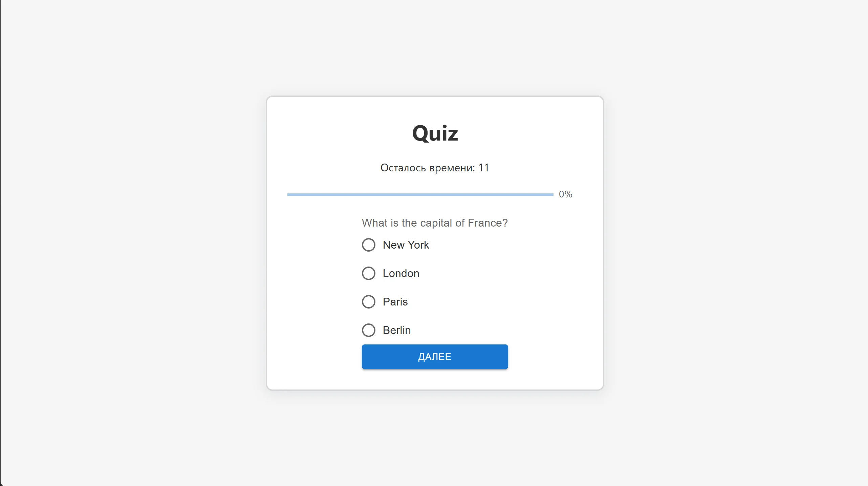
Task: Click the 'New York' answer label
Action: 406,245
